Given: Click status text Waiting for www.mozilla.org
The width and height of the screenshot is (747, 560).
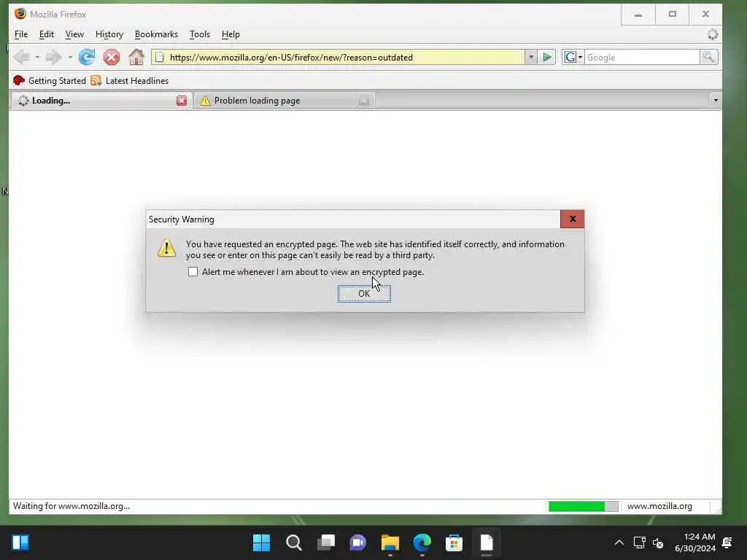Looking at the screenshot, I should (71, 506).
